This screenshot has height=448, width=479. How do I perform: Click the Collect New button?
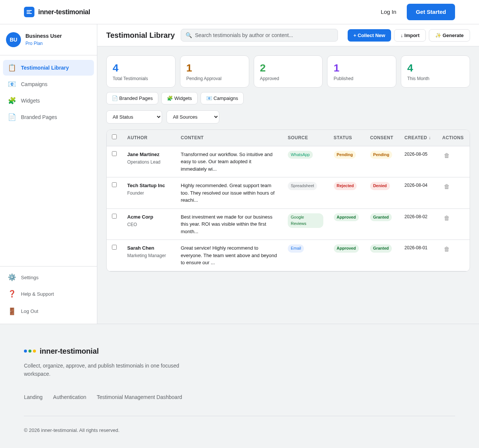coord(369,35)
